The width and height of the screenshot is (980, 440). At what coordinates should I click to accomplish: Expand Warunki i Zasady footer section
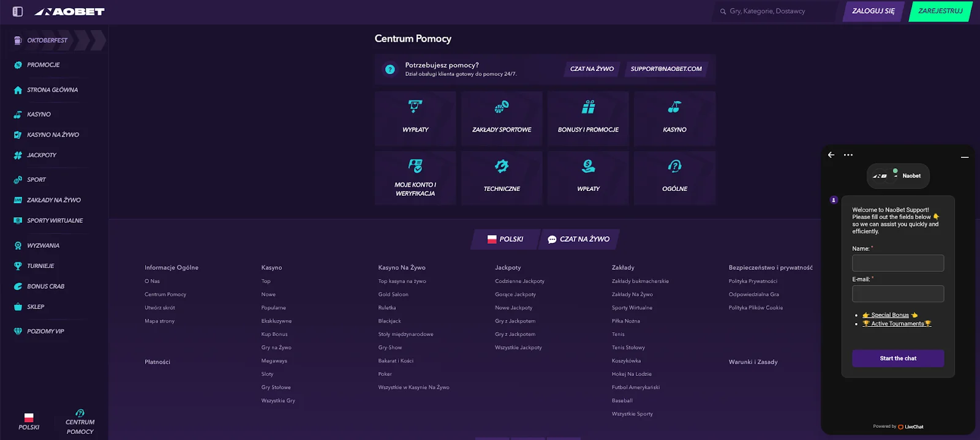[x=753, y=362]
